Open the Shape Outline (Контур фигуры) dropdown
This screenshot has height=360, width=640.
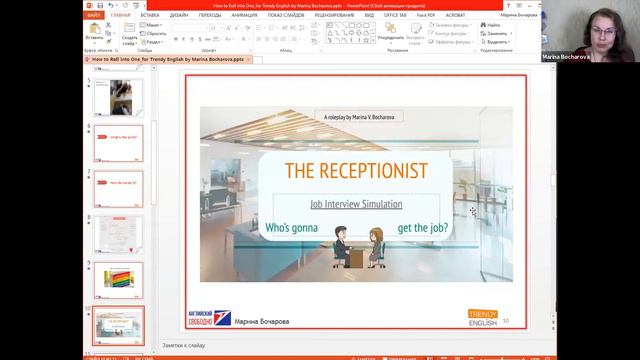[449, 33]
